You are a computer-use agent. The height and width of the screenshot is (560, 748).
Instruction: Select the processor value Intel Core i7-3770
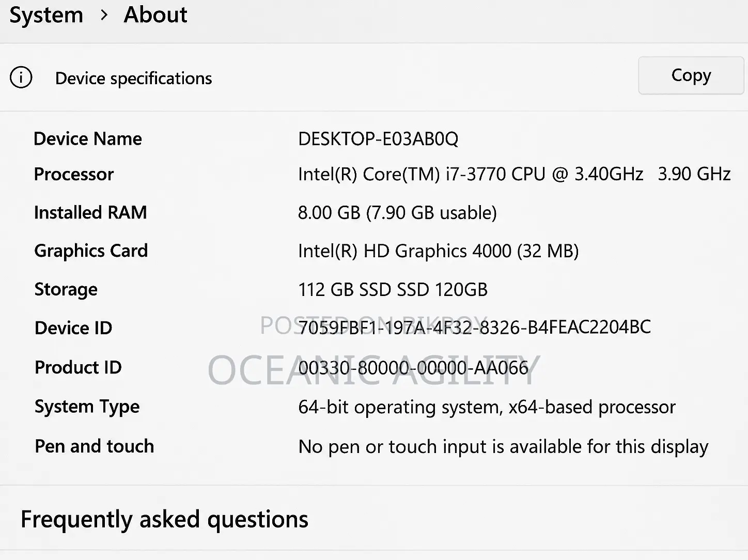[x=515, y=174]
